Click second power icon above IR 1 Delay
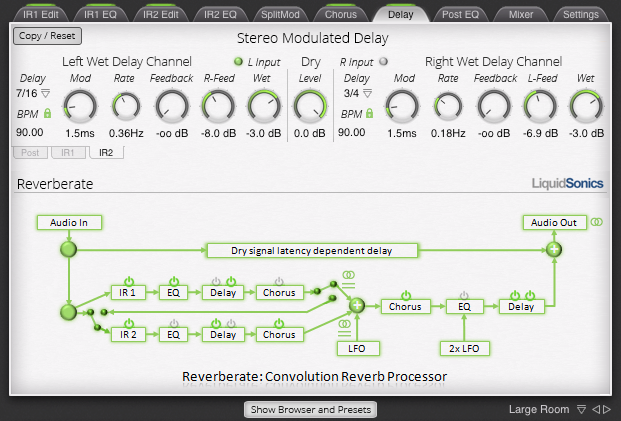The width and height of the screenshot is (621, 421). (x=231, y=281)
